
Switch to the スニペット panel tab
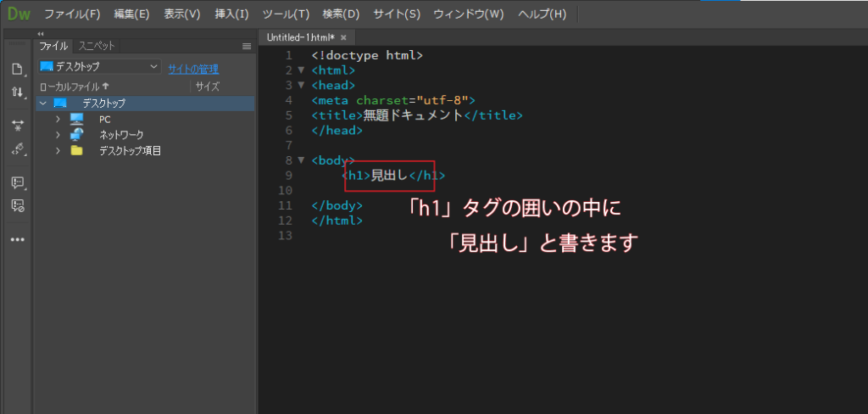coord(97,46)
